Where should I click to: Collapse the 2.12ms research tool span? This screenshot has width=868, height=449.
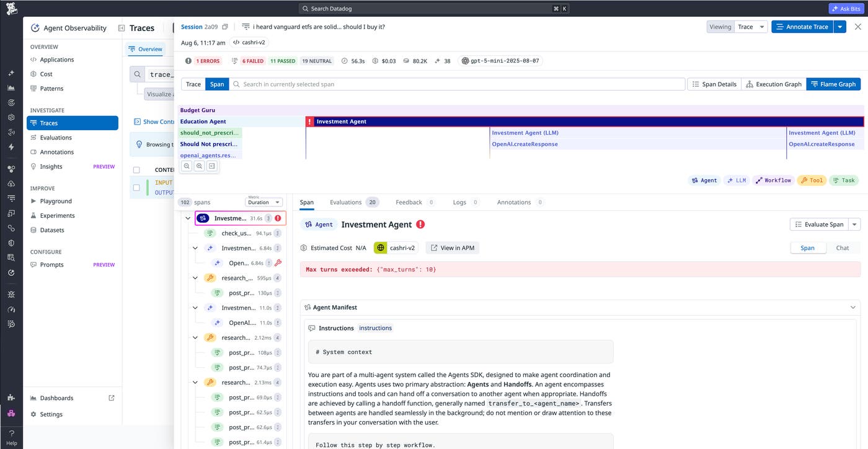[x=195, y=337]
